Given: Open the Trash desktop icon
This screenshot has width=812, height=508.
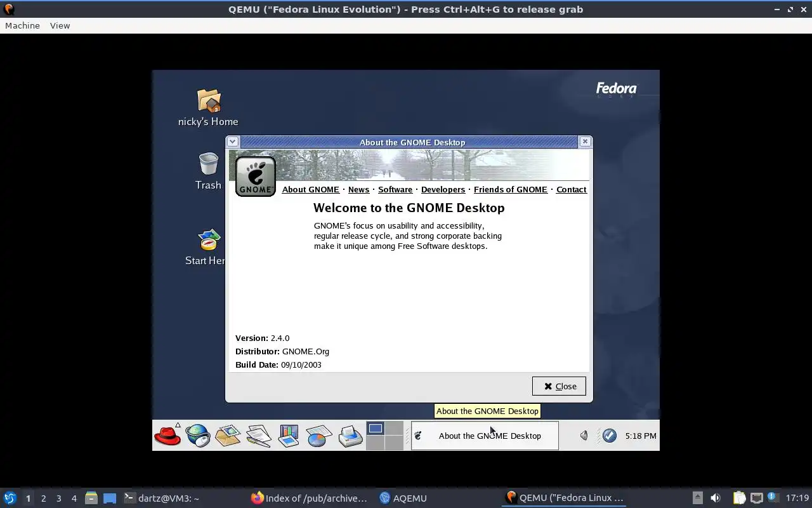Looking at the screenshot, I should pos(208,171).
